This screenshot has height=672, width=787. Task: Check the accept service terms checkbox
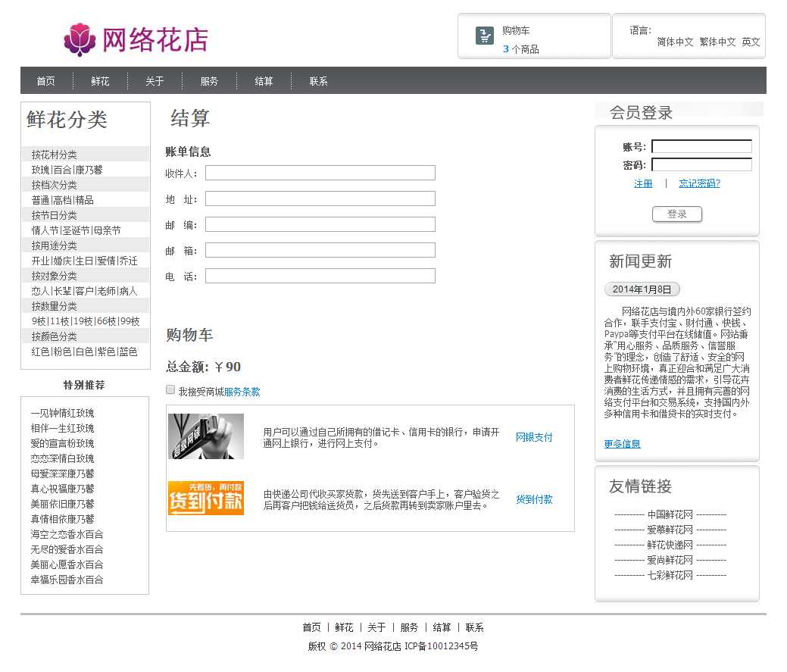(x=170, y=390)
